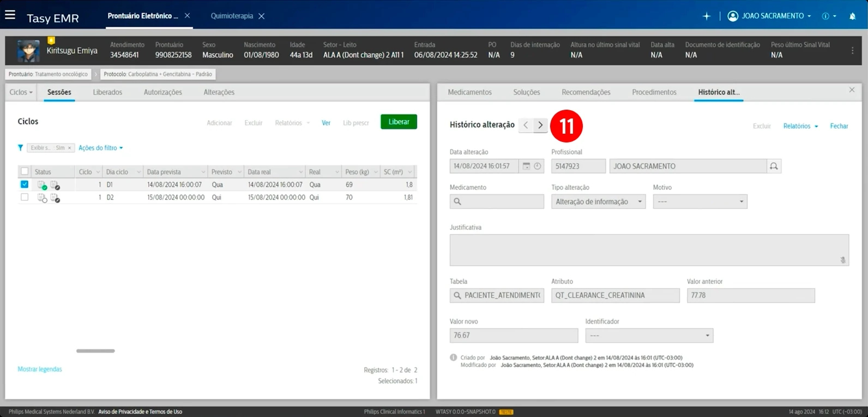This screenshot has height=417, width=868.
Task: Open notifications bell icon
Action: point(852,16)
